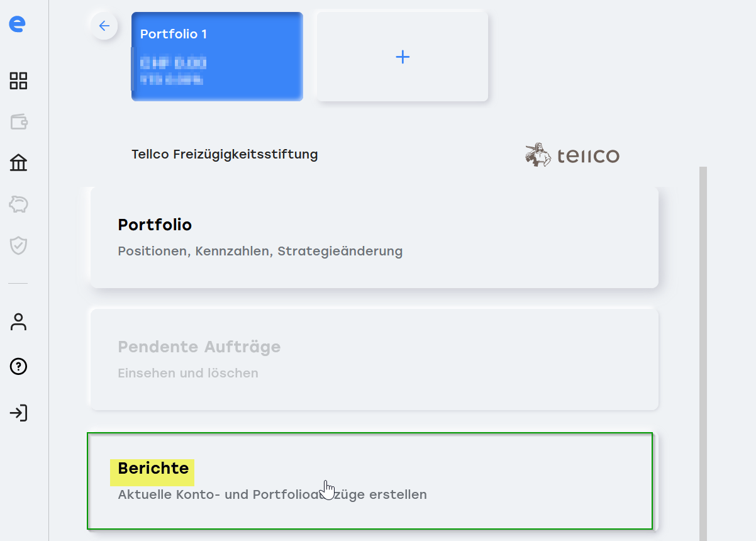
Task: Click the tellco logo image
Action: (x=572, y=155)
